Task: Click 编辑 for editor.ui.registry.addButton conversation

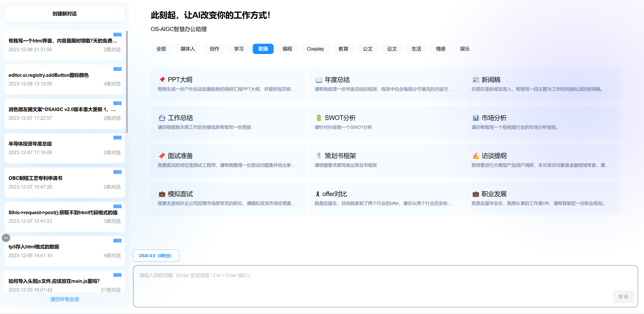Action: point(117,69)
